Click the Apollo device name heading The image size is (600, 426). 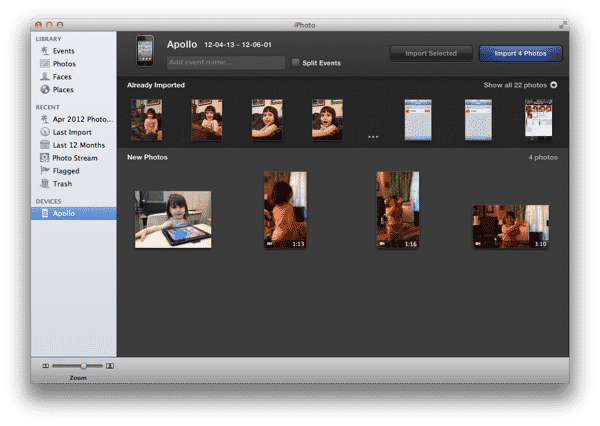(x=182, y=44)
